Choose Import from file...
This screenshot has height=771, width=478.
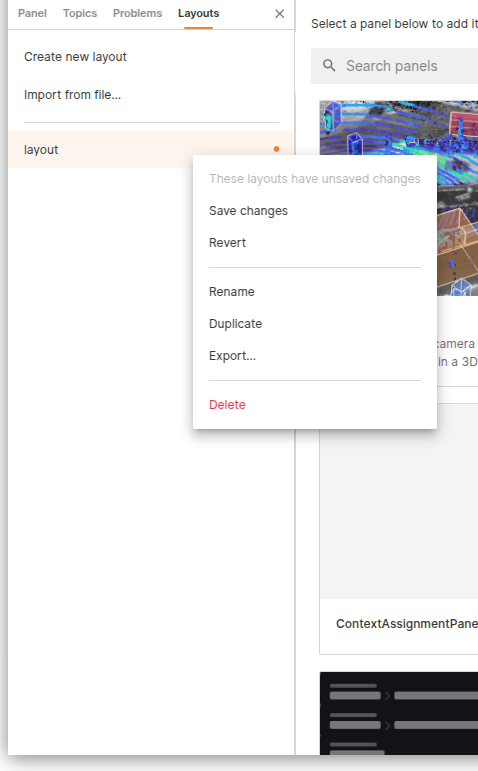(72, 94)
